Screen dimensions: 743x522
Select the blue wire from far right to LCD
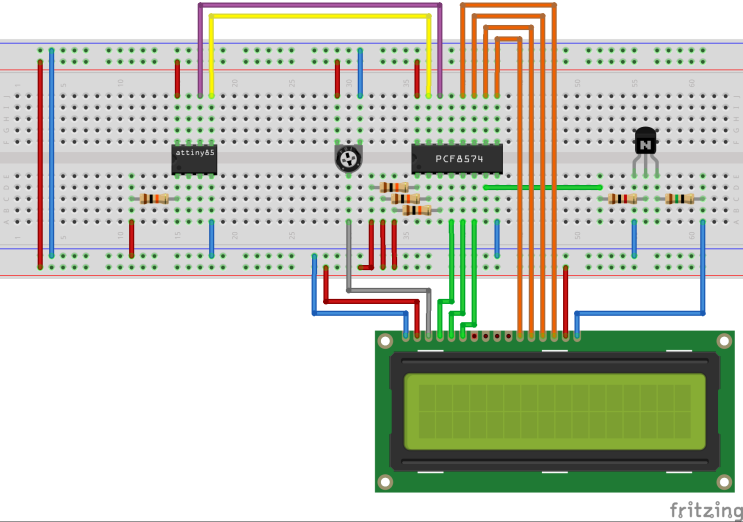tap(640, 313)
